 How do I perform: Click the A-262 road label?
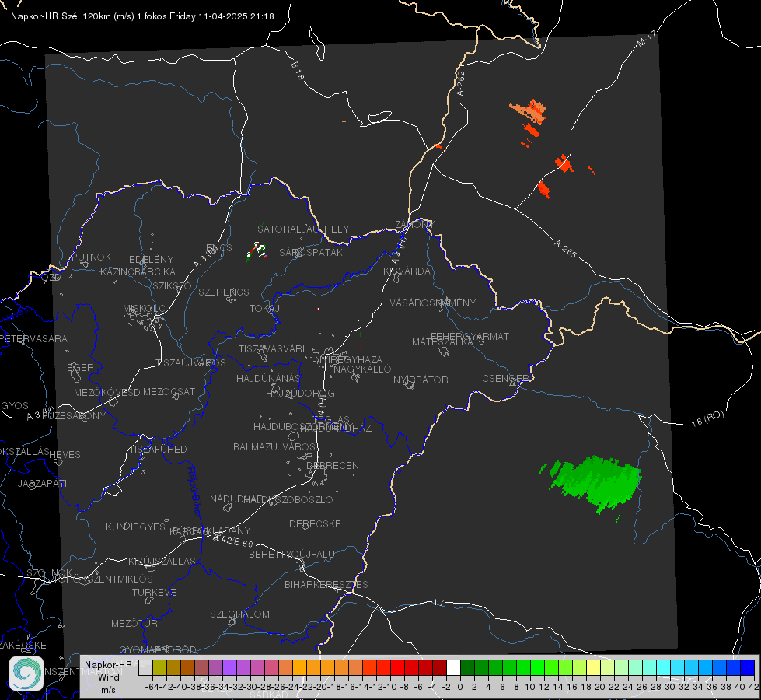pos(461,83)
